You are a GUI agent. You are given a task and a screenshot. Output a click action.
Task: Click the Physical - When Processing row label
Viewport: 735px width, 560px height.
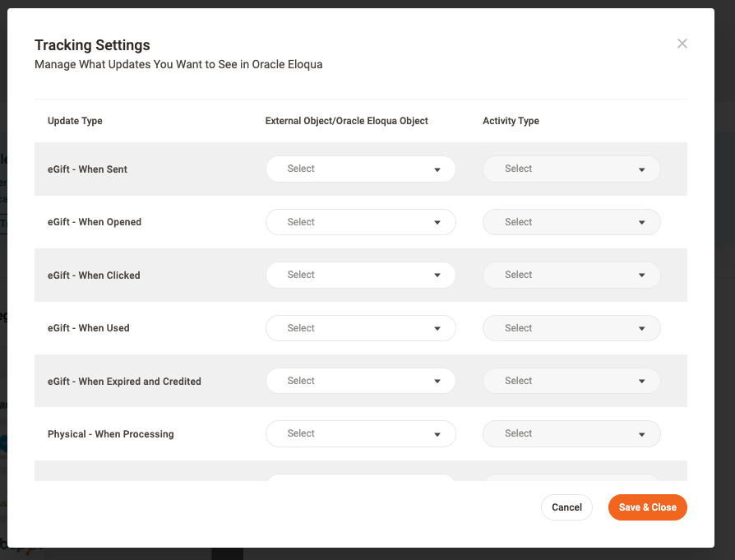(x=110, y=434)
